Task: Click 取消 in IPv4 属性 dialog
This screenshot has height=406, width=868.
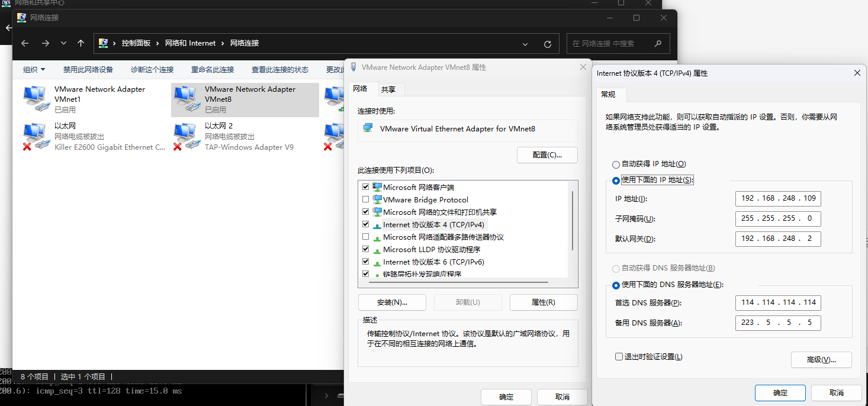Action: (836, 393)
